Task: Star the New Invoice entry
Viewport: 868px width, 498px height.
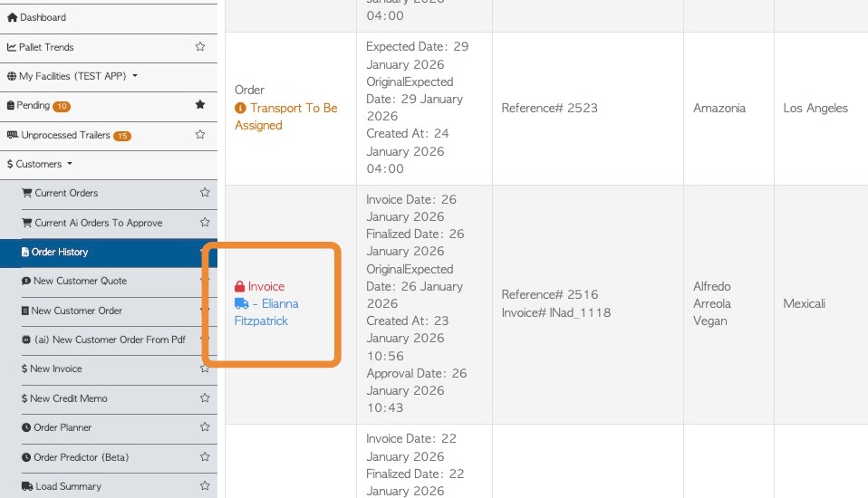Action: (x=205, y=369)
